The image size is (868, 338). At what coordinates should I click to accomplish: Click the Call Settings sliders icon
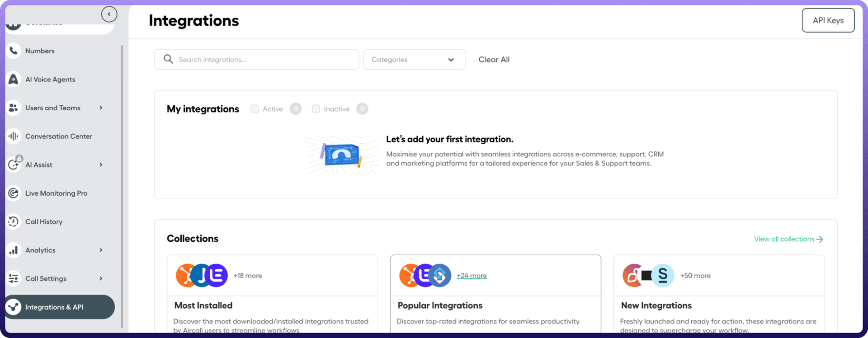(x=14, y=279)
